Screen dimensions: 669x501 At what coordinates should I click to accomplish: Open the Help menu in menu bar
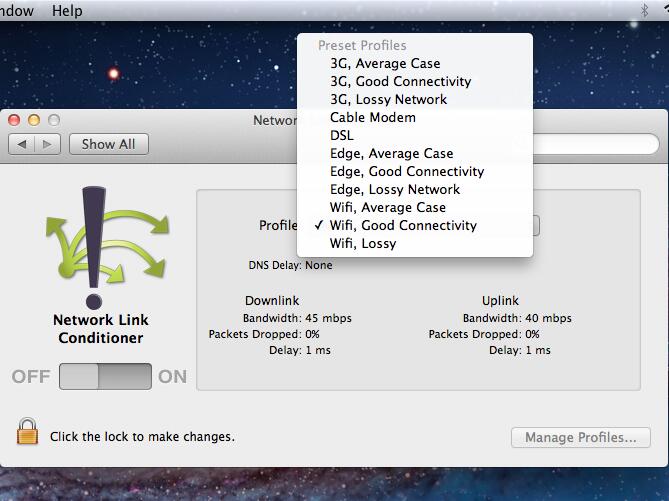tap(67, 11)
